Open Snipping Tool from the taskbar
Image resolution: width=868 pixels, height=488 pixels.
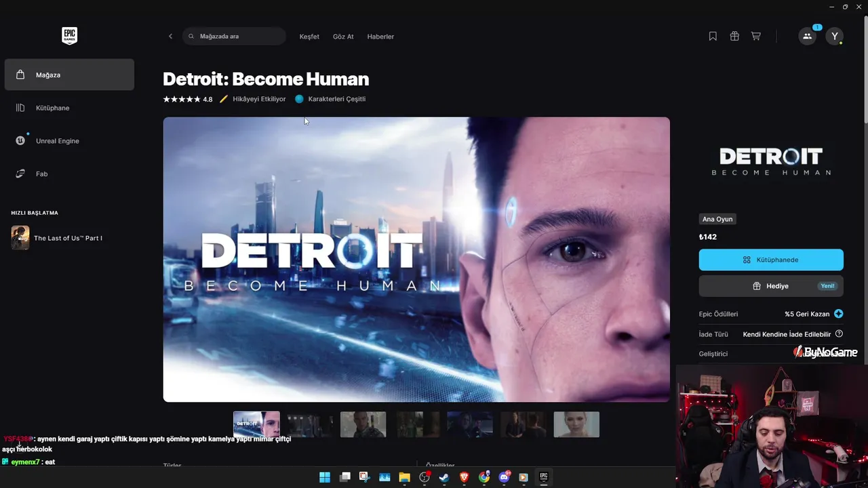[364, 477]
